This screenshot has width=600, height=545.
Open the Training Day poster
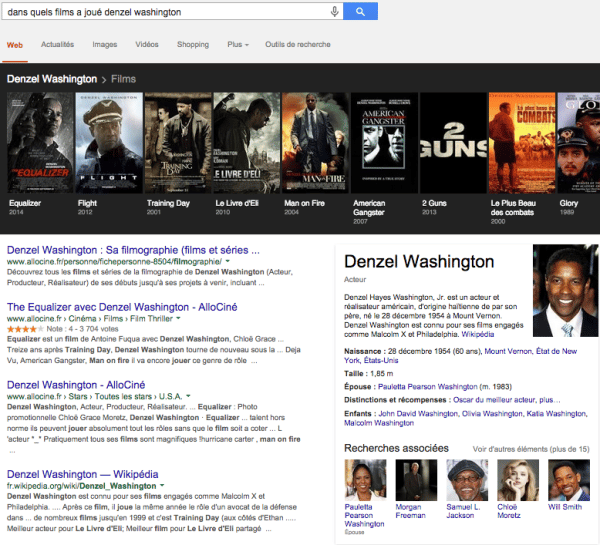(x=178, y=142)
